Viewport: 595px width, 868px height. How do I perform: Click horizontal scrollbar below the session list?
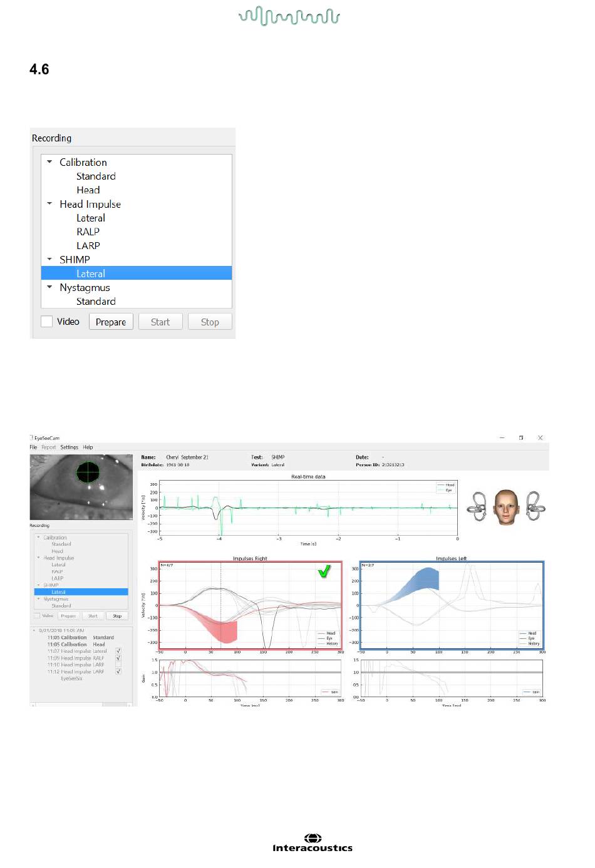[x=81, y=705]
